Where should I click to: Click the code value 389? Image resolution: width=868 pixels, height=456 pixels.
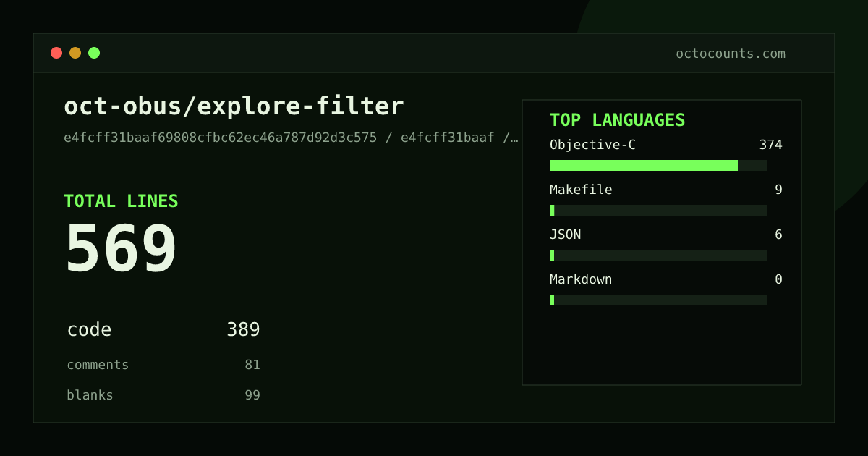pyautogui.click(x=243, y=330)
